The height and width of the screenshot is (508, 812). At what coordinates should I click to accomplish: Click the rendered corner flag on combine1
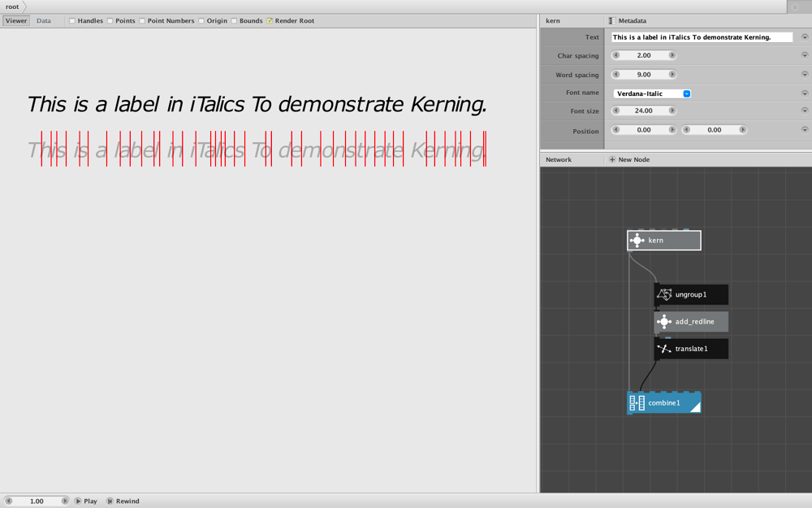(697, 408)
